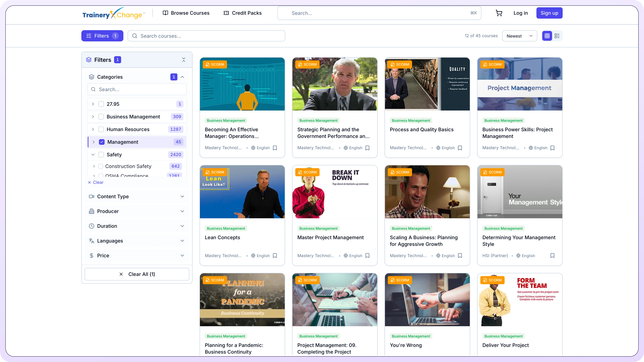This screenshot has height=362, width=644.
Task: Open the Newest sort dropdown
Action: pos(519,36)
